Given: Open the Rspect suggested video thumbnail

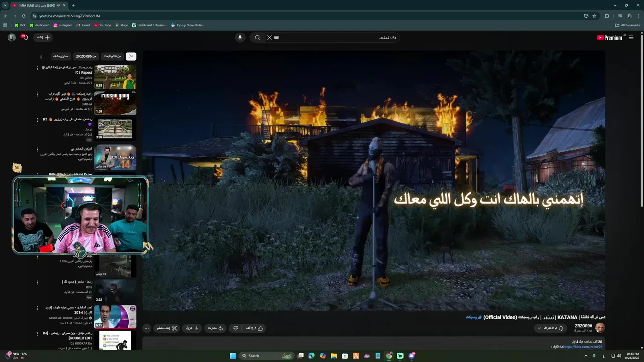Looking at the screenshot, I should (115, 77).
